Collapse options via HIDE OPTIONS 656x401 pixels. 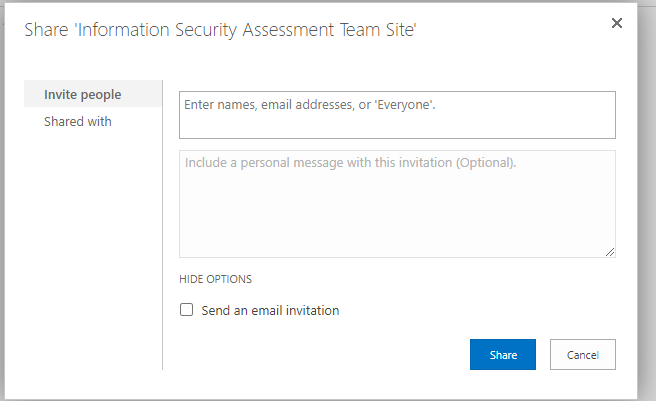215,279
